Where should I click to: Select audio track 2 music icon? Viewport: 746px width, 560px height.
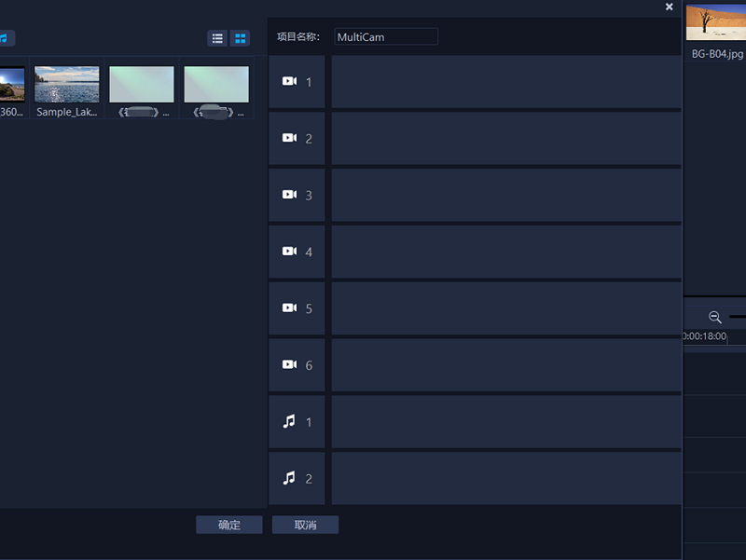tap(289, 478)
